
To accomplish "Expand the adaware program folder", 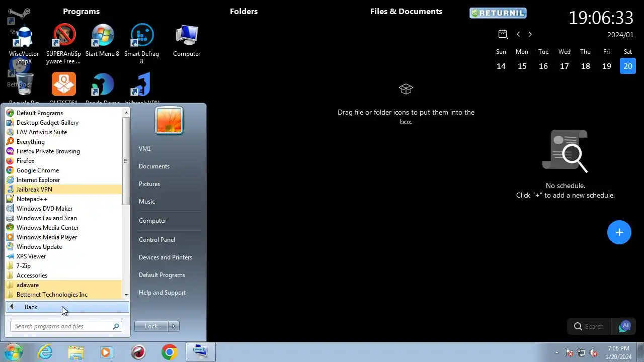I will pyautogui.click(x=64, y=285).
